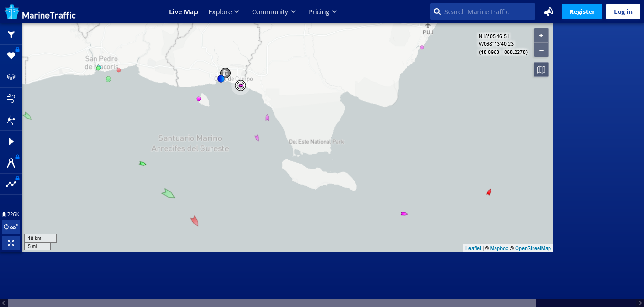Select the circled target vessel marker

coord(241,85)
